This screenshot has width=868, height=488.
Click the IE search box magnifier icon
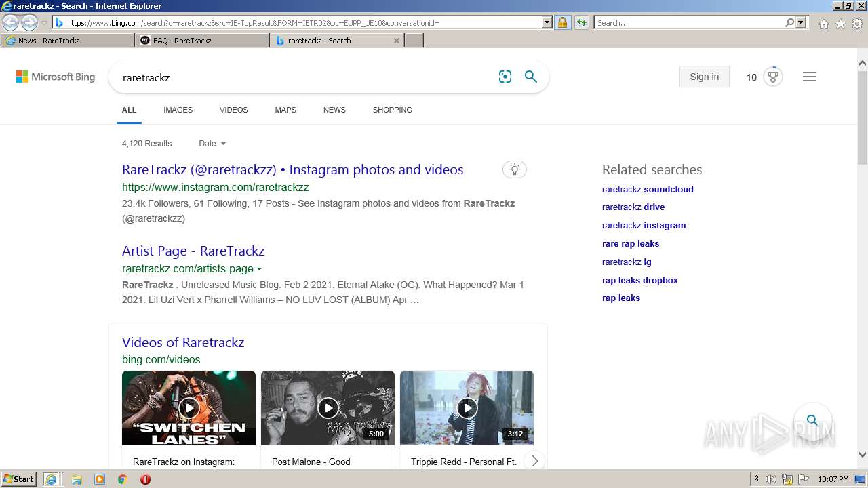[789, 22]
